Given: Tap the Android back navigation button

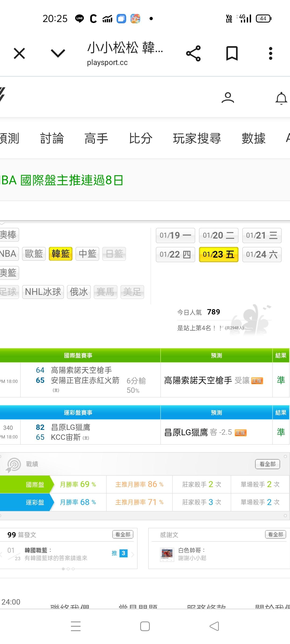Looking at the screenshot, I should 214,626.
